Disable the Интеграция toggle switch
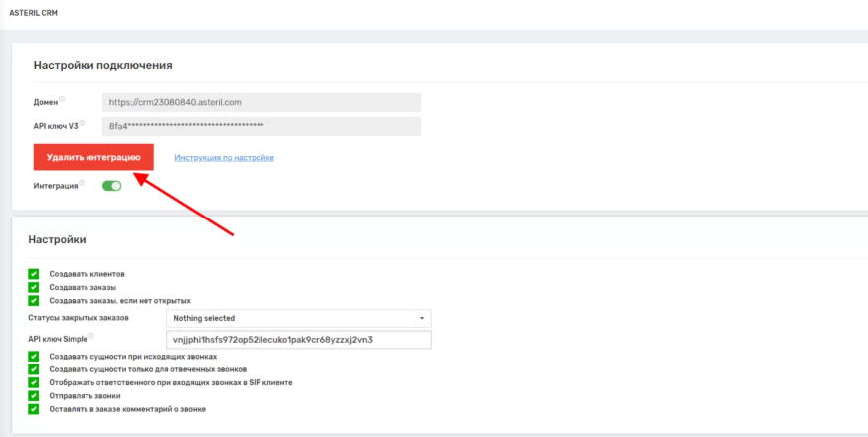Viewport: 868px width, 437px height. pos(111,185)
